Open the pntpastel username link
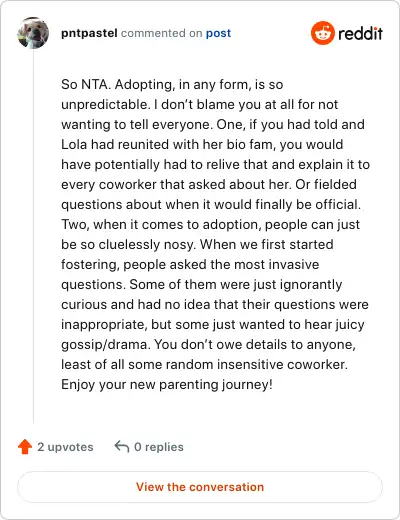This screenshot has width=400, height=520. point(89,33)
